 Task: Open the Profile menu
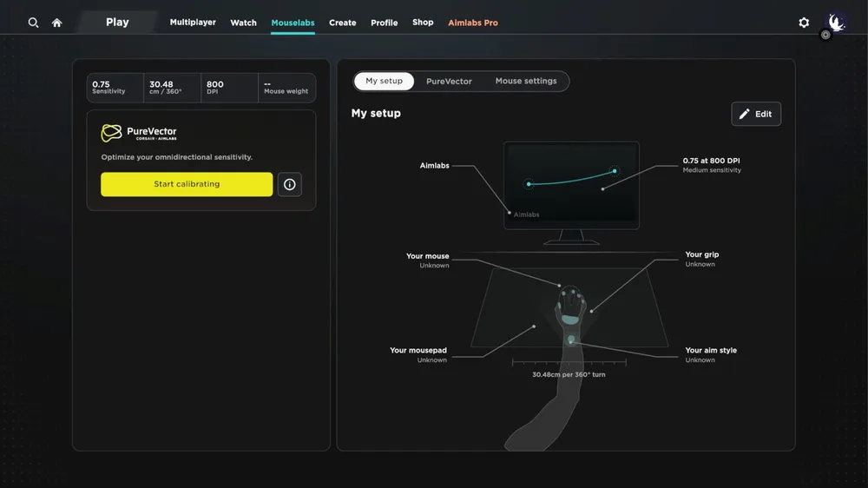(385, 23)
